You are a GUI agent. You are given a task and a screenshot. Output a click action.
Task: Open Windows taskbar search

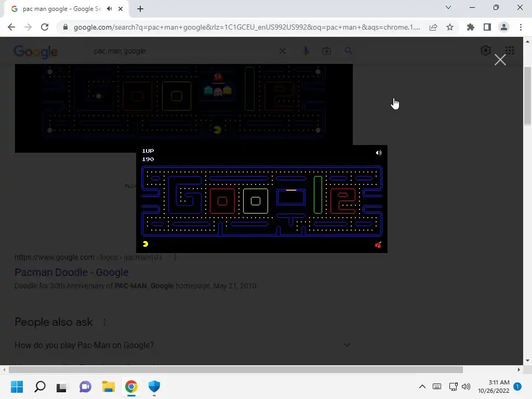point(39,387)
